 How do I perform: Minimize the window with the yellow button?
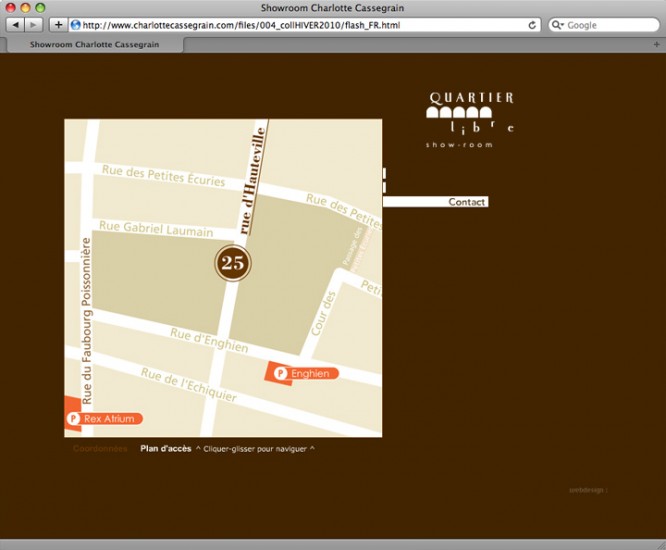25,8
